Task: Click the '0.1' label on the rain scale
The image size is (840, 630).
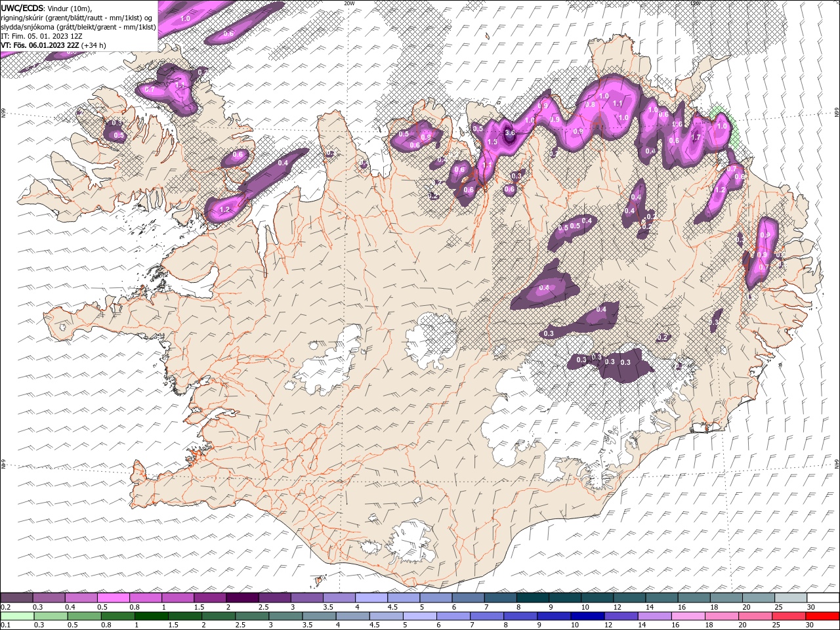Action: click(x=5, y=625)
